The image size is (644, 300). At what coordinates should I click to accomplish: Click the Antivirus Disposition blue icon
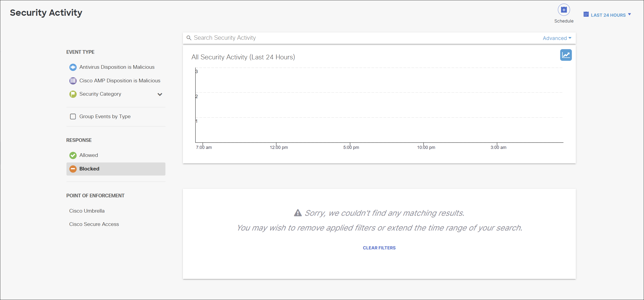click(73, 67)
